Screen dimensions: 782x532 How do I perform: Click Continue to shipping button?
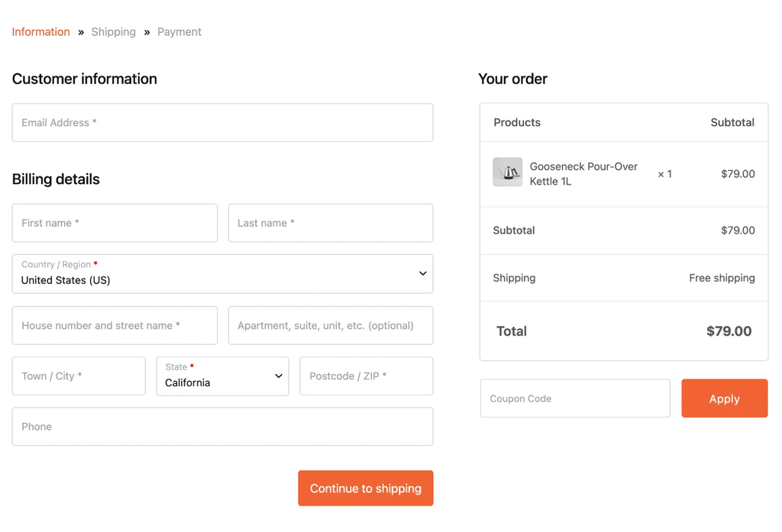coord(366,488)
